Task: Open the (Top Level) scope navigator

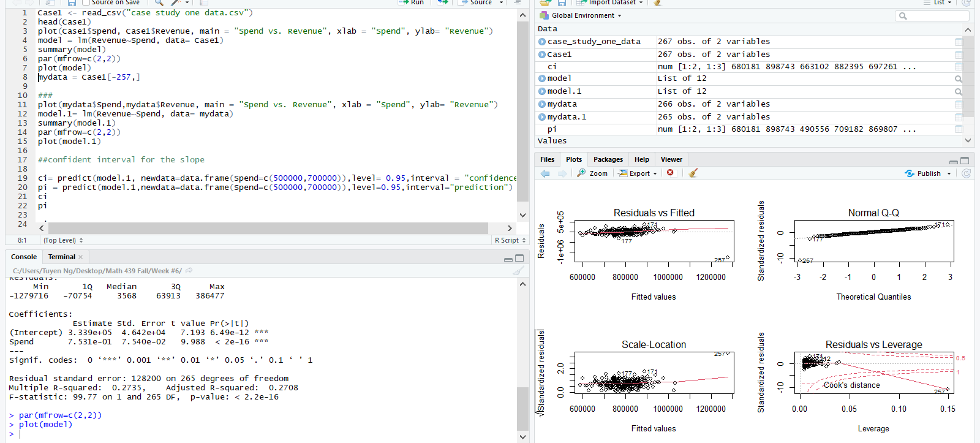Action: pos(63,240)
